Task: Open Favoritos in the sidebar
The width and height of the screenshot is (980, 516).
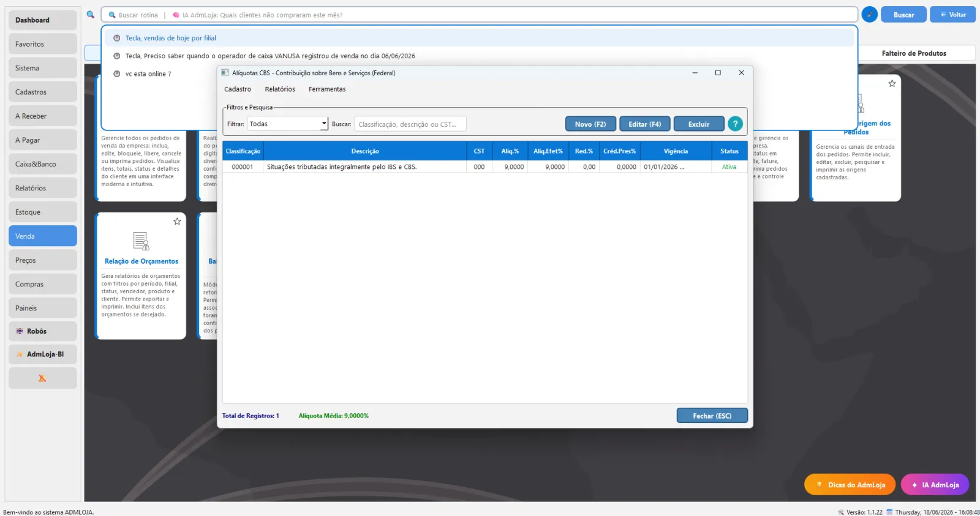Action: click(x=42, y=44)
